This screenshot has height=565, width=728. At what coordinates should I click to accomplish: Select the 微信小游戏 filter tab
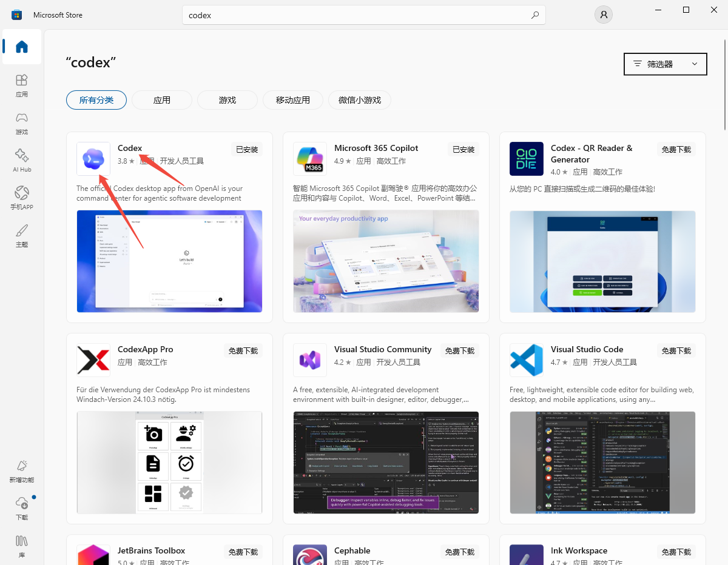point(360,100)
